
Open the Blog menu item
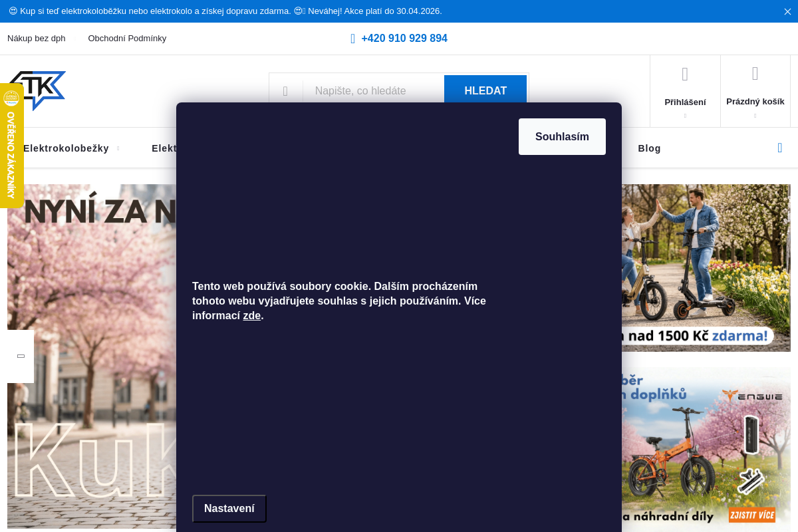(x=649, y=148)
